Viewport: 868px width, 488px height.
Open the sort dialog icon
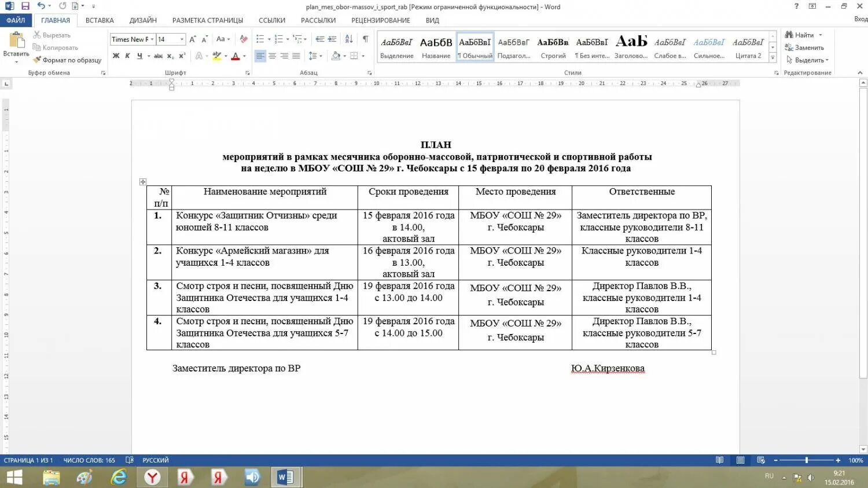pos(348,39)
